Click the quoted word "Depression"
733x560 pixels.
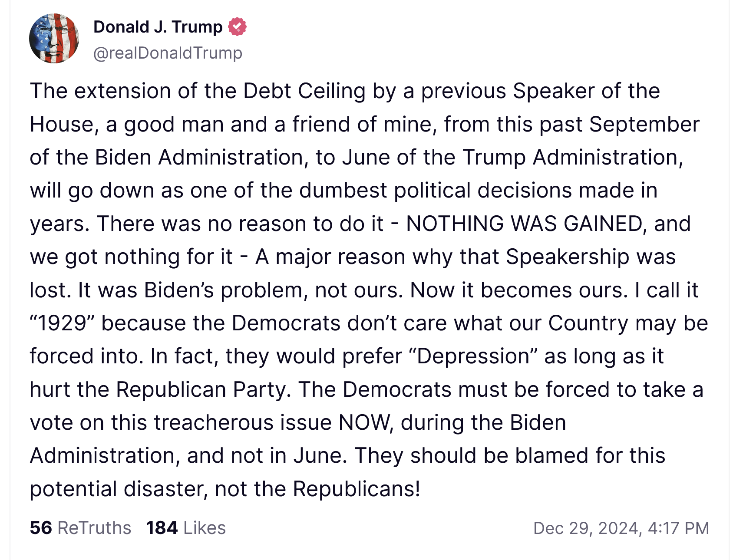(x=473, y=356)
